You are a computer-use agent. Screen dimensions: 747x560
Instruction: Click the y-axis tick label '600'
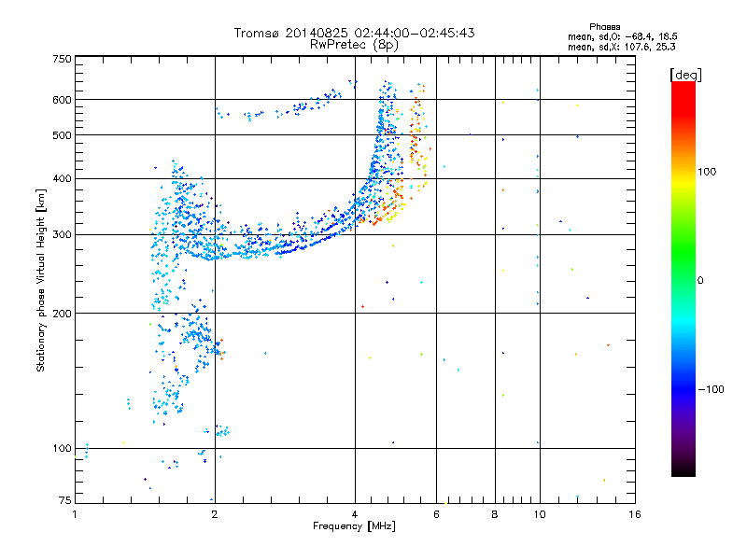(62, 100)
